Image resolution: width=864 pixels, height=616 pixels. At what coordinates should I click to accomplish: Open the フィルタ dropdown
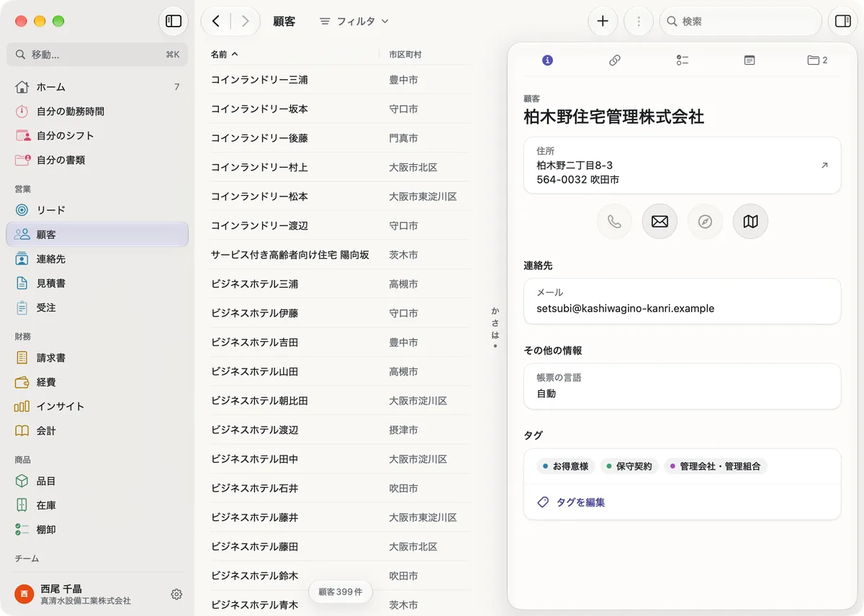[x=354, y=22]
